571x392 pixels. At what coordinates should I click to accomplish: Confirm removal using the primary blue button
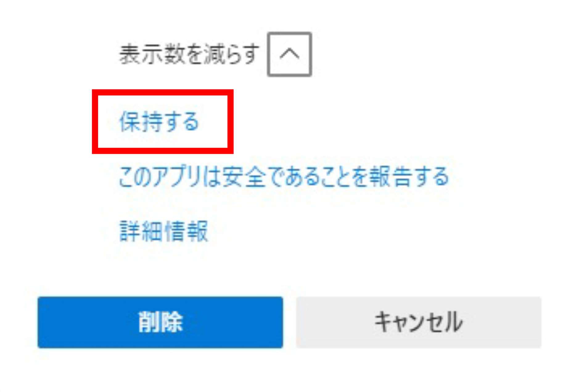click(160, 322)
